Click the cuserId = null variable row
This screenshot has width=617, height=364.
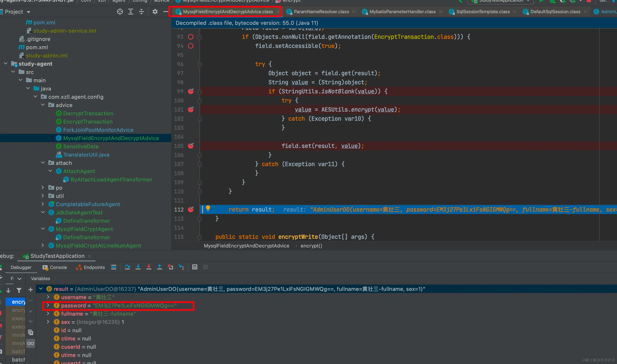[x=326, y=347]
